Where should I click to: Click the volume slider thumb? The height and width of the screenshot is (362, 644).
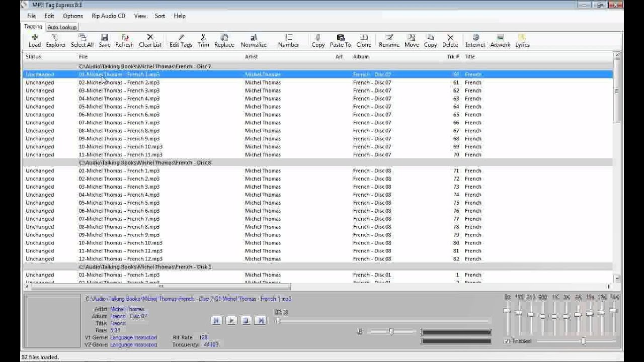[391, 332]
